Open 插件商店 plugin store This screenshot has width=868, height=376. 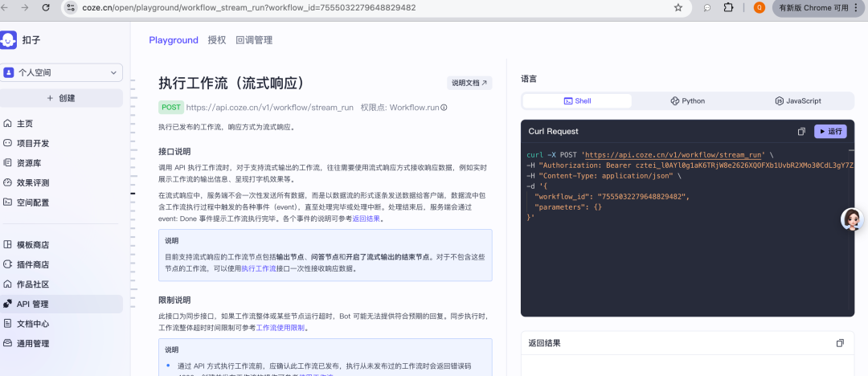click(x=32, y=264)
